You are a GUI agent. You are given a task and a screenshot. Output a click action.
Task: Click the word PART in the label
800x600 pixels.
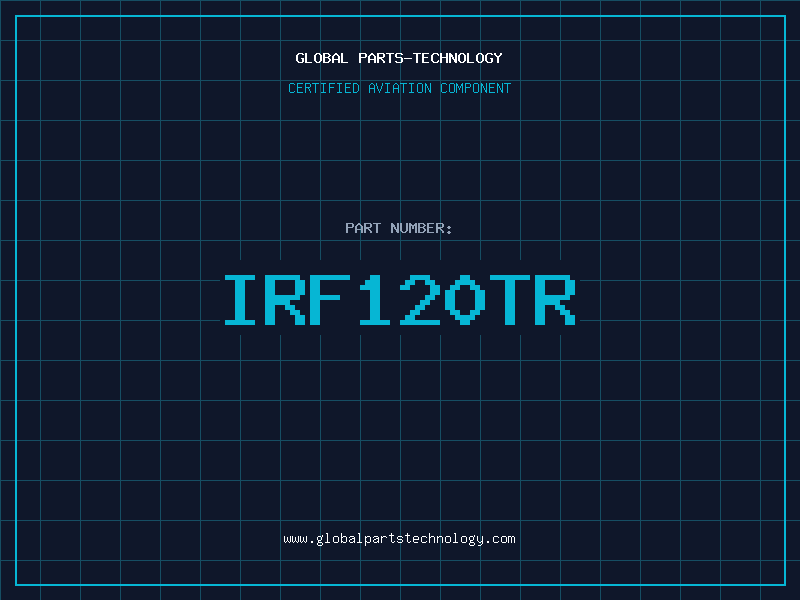[363, 228]
